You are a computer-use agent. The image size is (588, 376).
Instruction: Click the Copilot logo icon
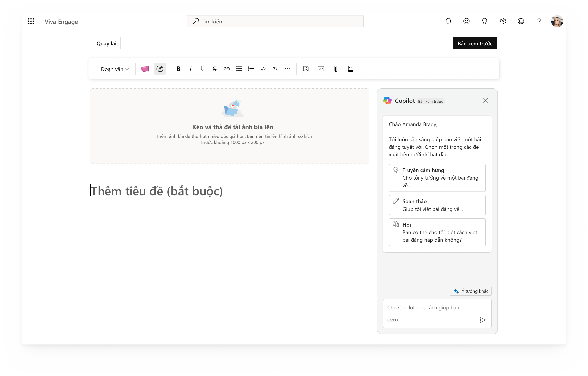[387, 101]
